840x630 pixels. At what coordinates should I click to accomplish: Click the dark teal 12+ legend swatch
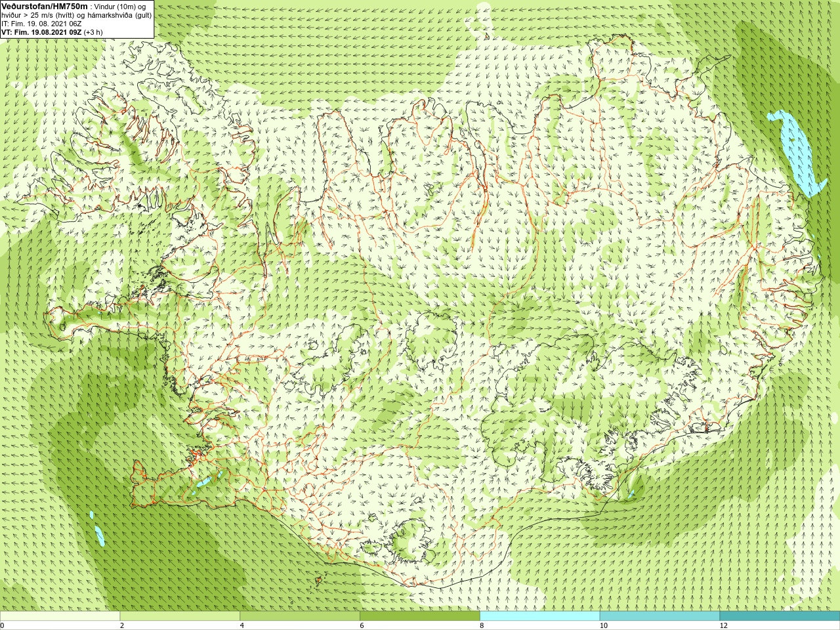tap(780, 616)
